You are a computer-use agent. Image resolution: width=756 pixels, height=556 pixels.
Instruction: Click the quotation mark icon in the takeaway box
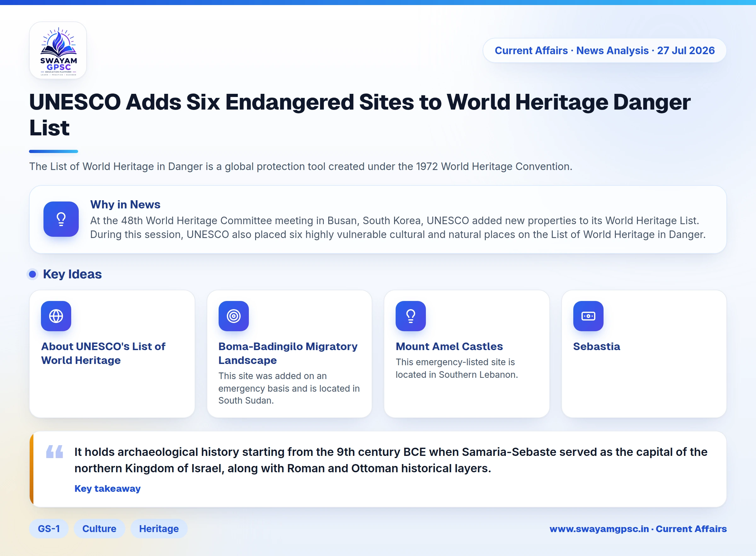point(54,452)
